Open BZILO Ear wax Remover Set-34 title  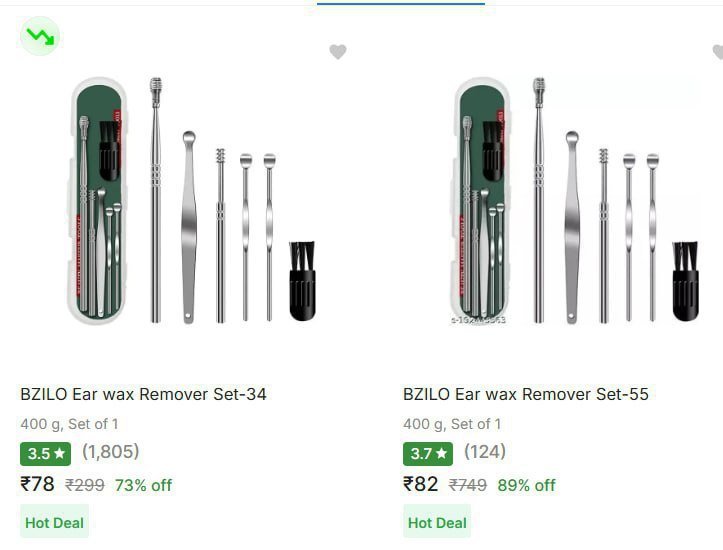click(143, 394)
